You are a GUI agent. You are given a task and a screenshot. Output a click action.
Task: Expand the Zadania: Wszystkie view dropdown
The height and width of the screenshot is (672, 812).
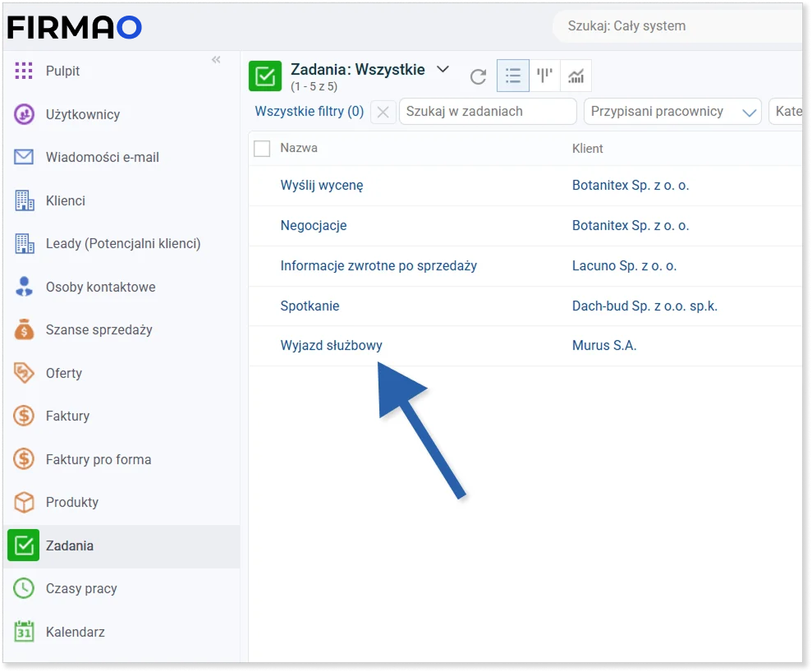443,70
